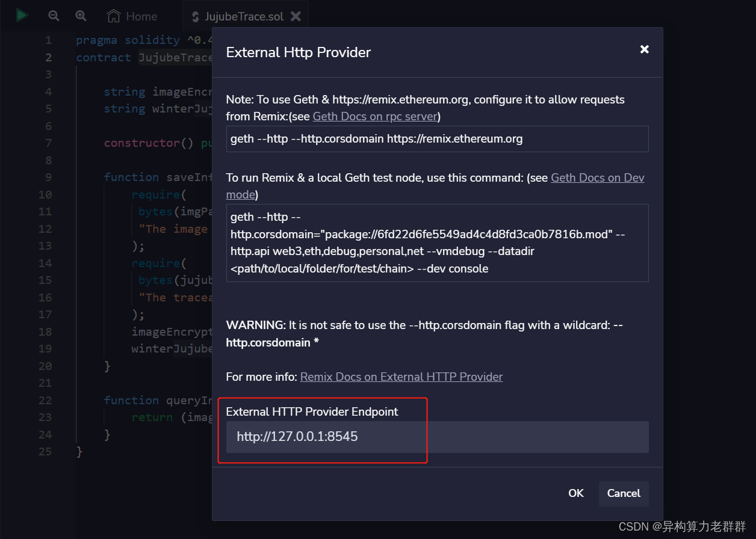This screenshot has width=756, height=539.
Task: Click the green Run script play icon
Action: (22, 16)
